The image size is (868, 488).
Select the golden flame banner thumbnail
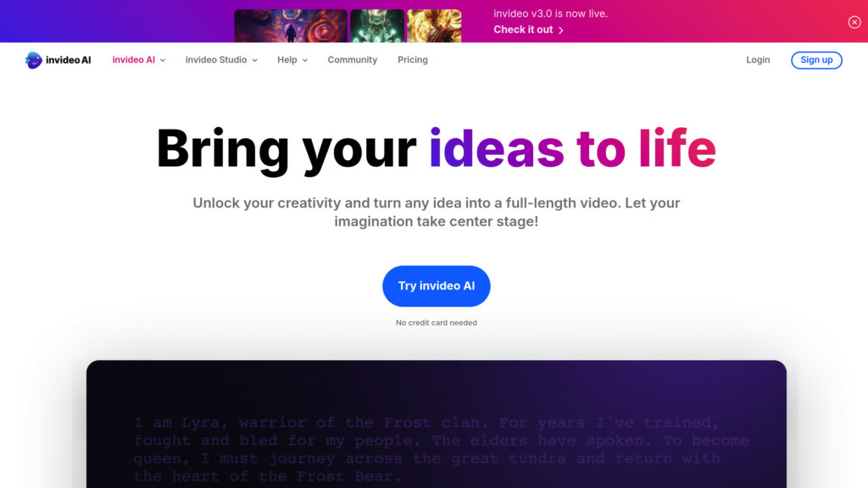[434, 25]
